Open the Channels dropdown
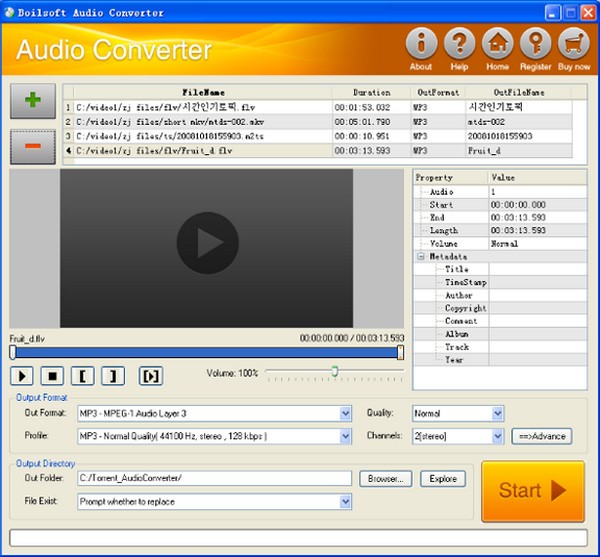The width and height of the screenshot is (600, 557). [497, 436]
